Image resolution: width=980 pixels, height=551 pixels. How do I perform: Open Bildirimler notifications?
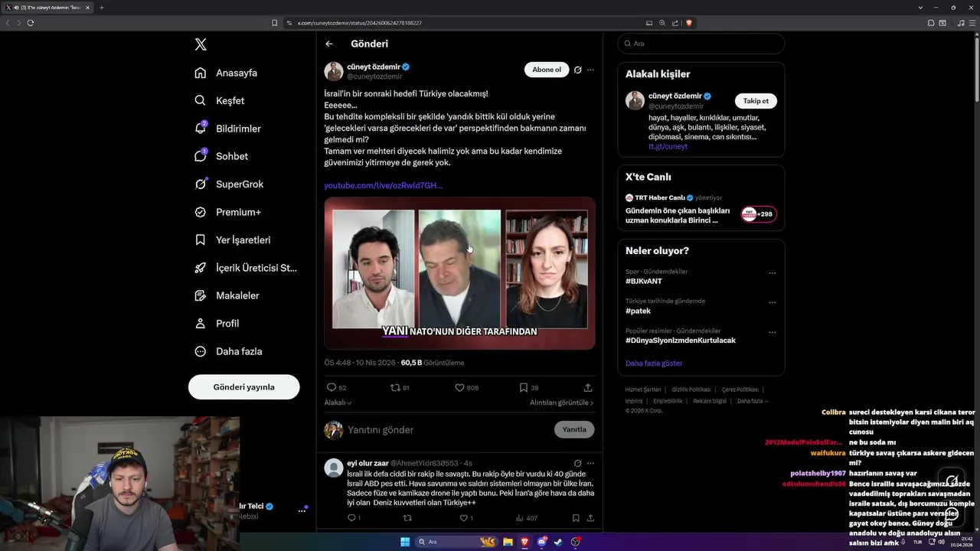pos(227,129)
